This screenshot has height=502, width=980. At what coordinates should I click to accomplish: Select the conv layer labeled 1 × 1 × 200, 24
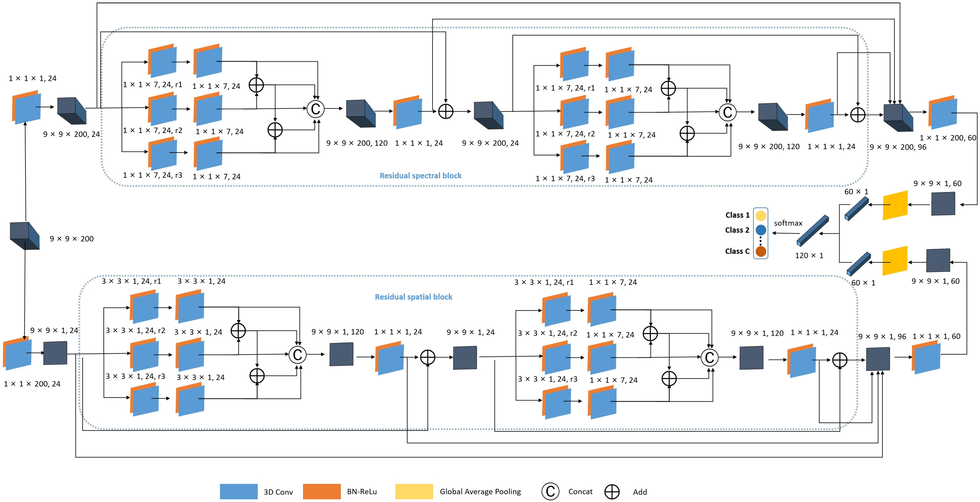tap(18, 353)
